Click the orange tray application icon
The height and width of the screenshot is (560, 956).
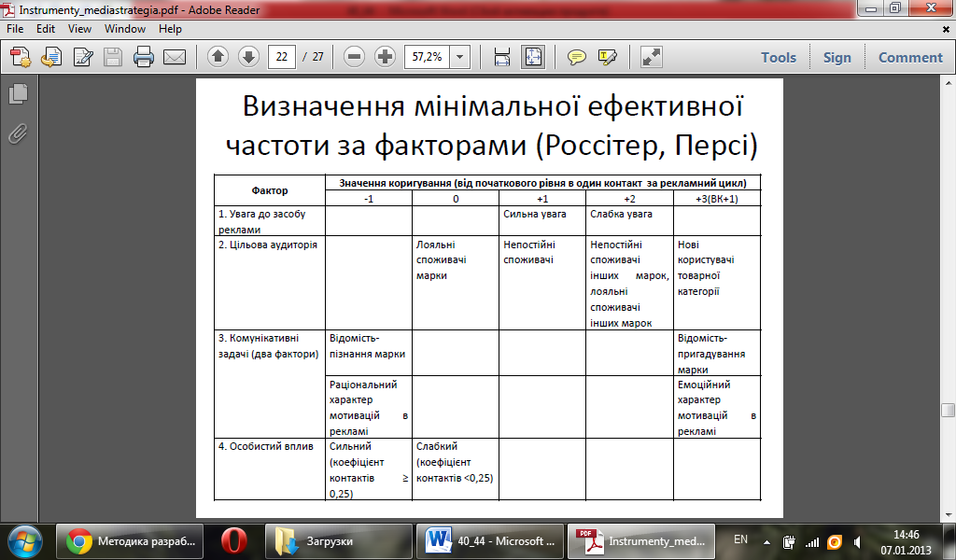tap(835, 541)
